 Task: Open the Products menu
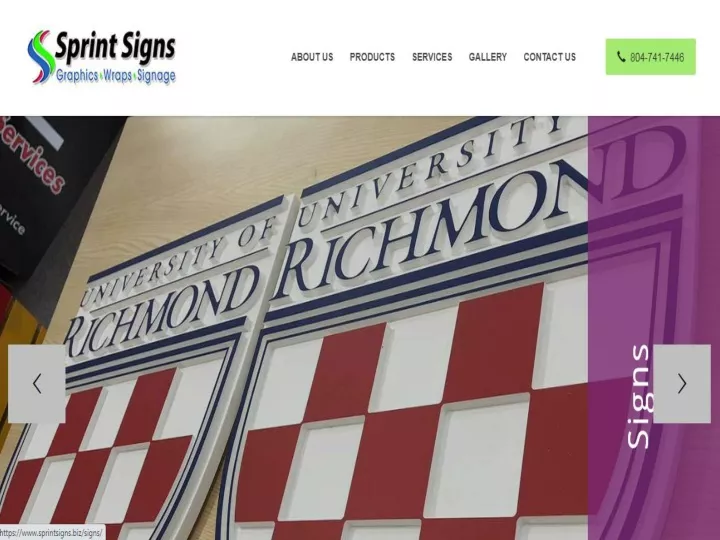[372, 57]
